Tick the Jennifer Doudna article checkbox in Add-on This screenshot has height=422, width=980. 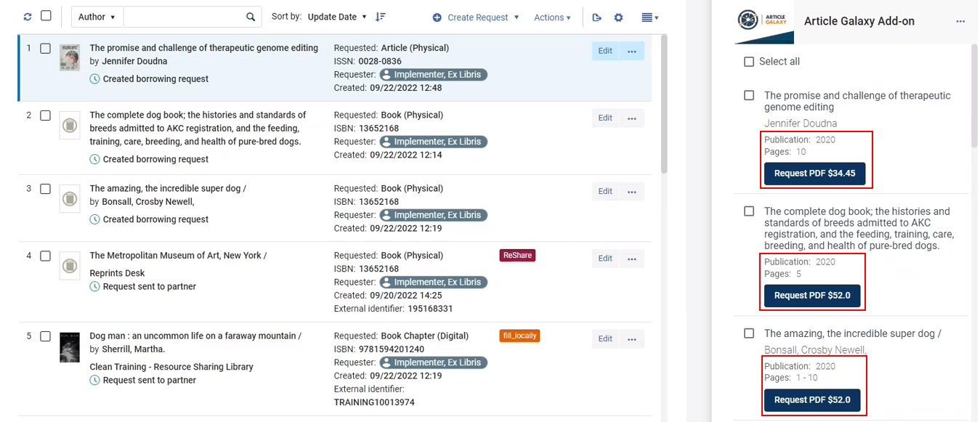coord(749,96)
